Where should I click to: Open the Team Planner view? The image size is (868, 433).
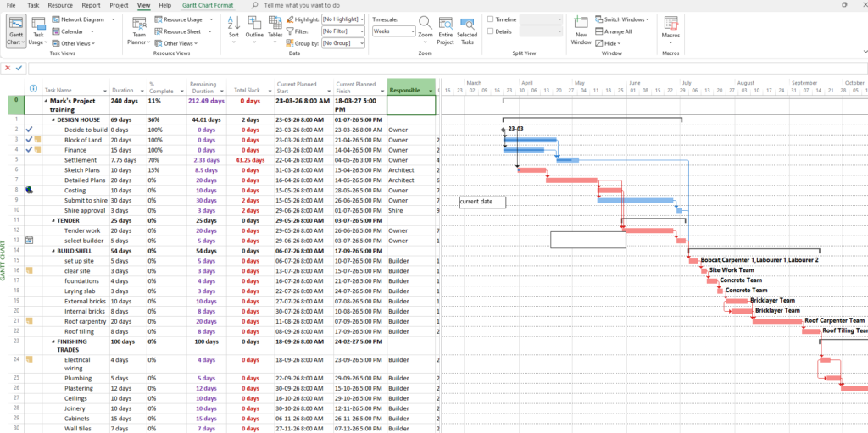tap(139, 31)
